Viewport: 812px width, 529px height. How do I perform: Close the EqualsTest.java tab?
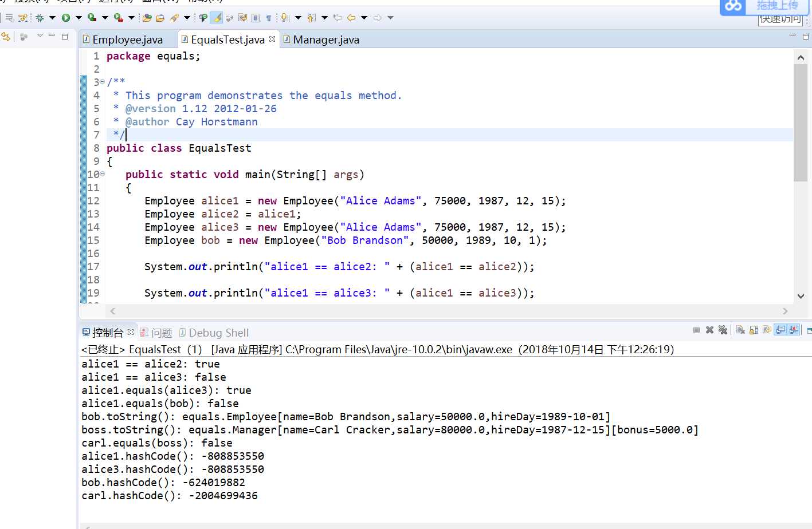(272, 39)
